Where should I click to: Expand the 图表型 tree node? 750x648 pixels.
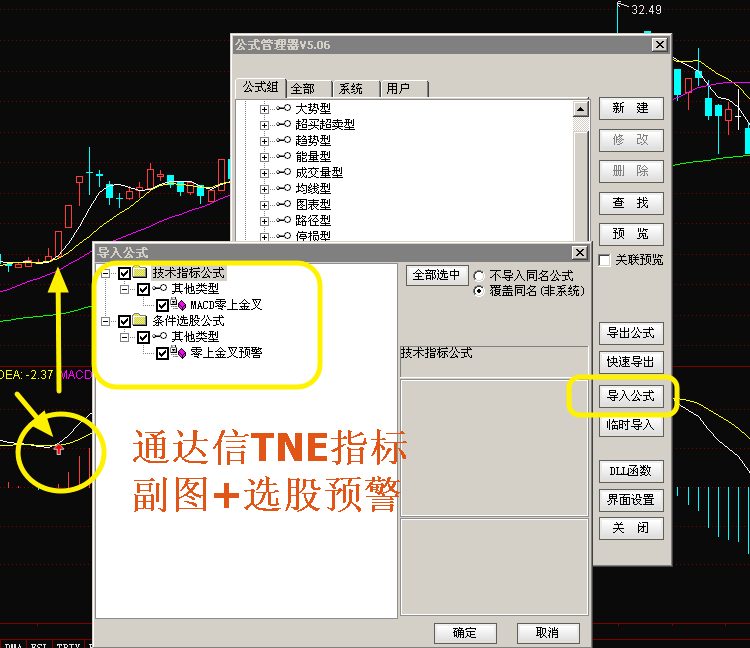coord(264,205)
